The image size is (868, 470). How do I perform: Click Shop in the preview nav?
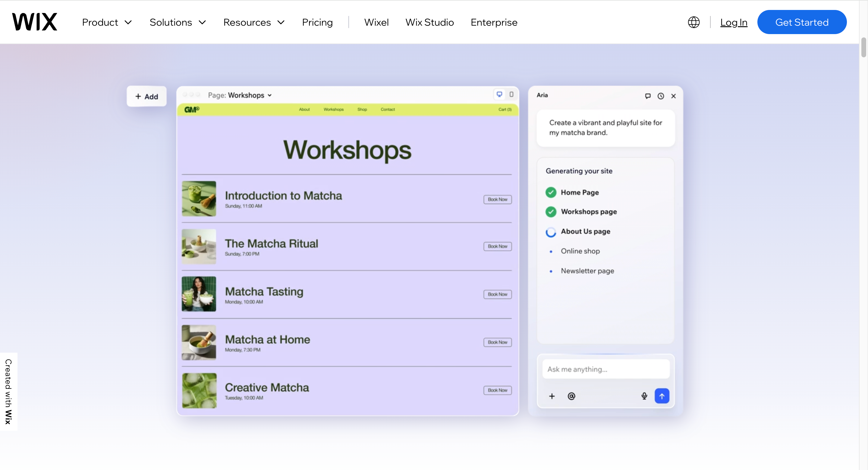[362, 109]
